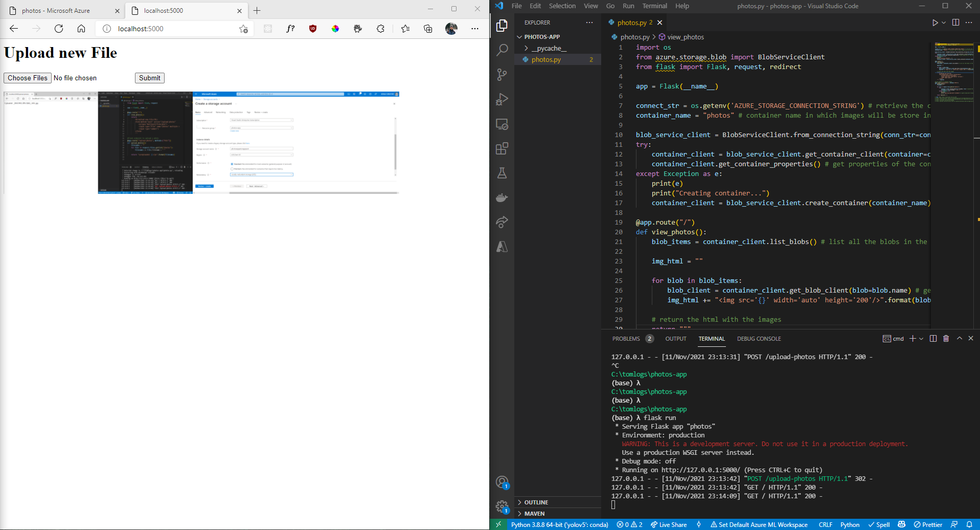Screen dimensions: 980x530
Task: Open Explorer view in VS Code activity bar
Action: [x=502, y=25]
